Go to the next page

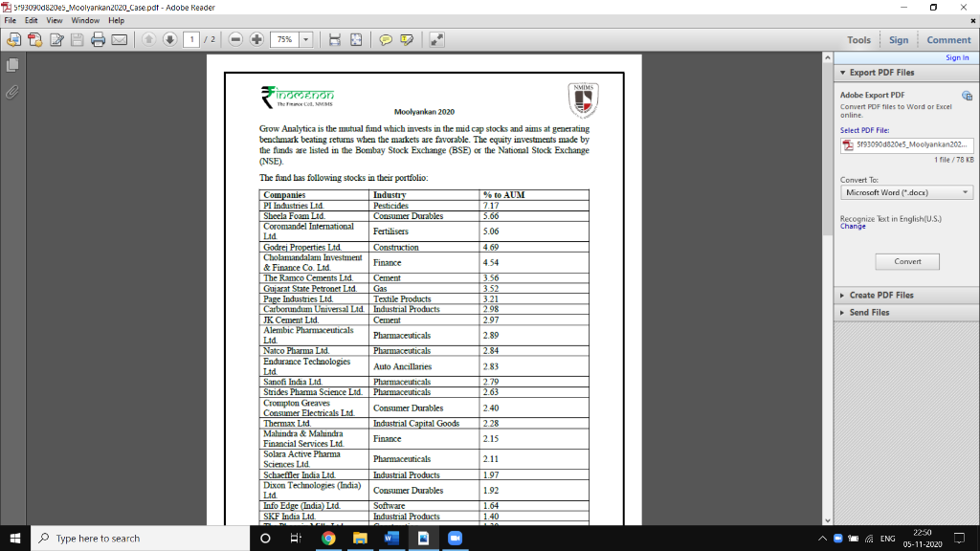pos(168,39)
